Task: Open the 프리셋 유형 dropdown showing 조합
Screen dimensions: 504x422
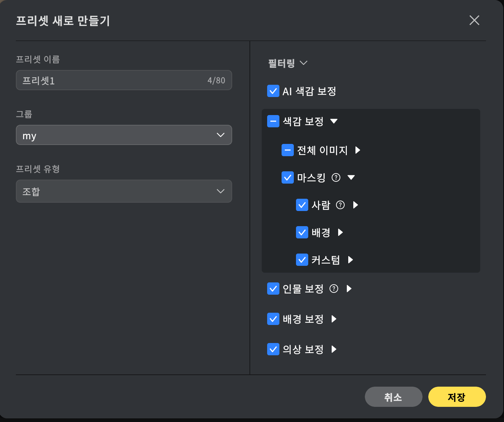Action: pyautogui.click(x=124, y=191)
